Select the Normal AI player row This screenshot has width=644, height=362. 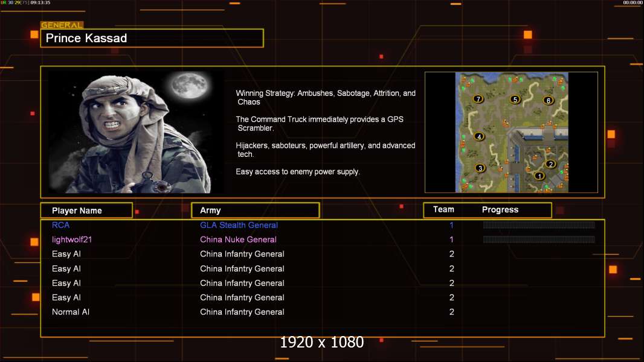point(323,312)
